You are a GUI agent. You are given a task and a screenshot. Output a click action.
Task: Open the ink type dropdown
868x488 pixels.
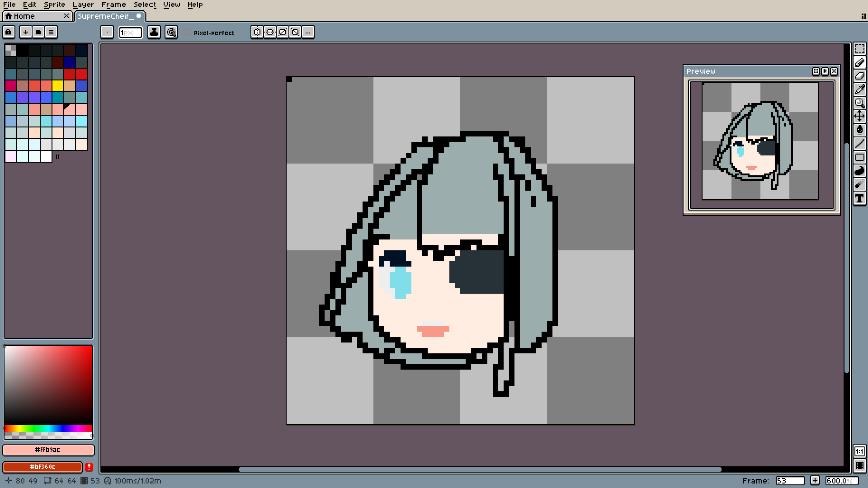tap(154, 32)
